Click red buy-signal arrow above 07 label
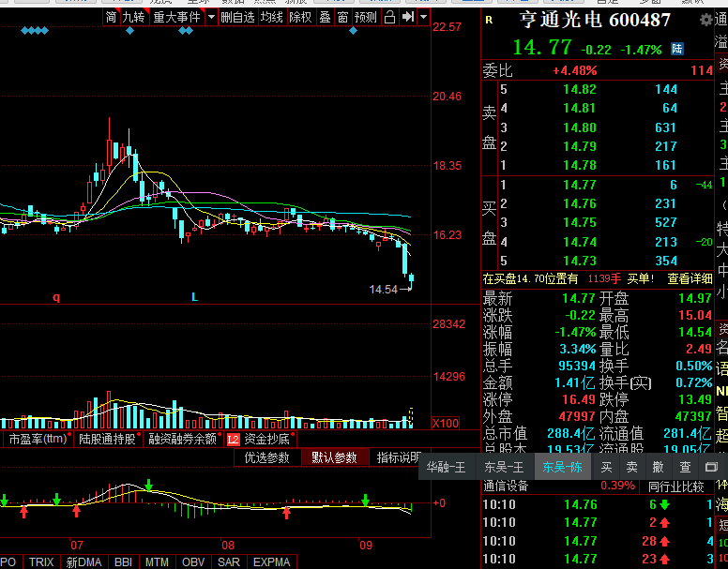Image resolution: width=728 pixels, height=569 pixels. tap(76, 511)
